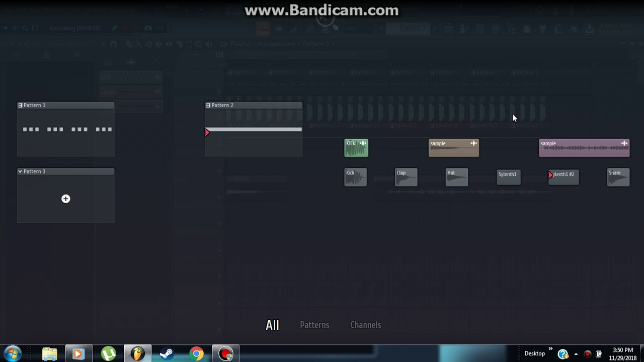Viewport: 644px width, 362px height.
Task: Open FL Studio from the taskbar
Action: [x=137, y=354]
